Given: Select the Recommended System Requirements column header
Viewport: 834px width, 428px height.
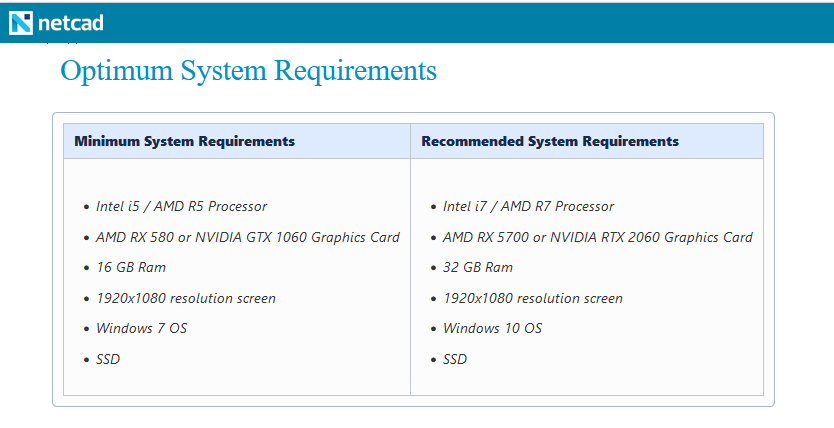Looking at the screenshot, I should coord(587,141).
